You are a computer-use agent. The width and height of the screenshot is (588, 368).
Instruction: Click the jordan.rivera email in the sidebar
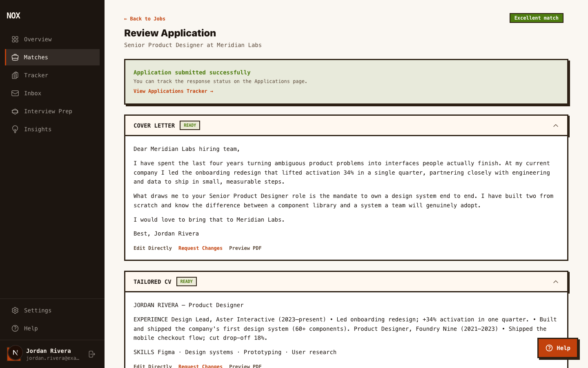click(x=53, y=358)
